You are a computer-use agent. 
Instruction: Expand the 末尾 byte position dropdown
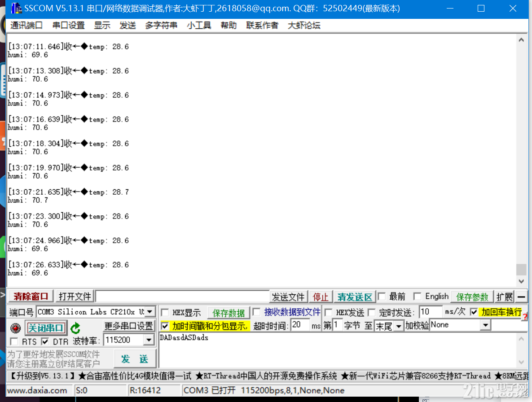(x=399, y=326)
